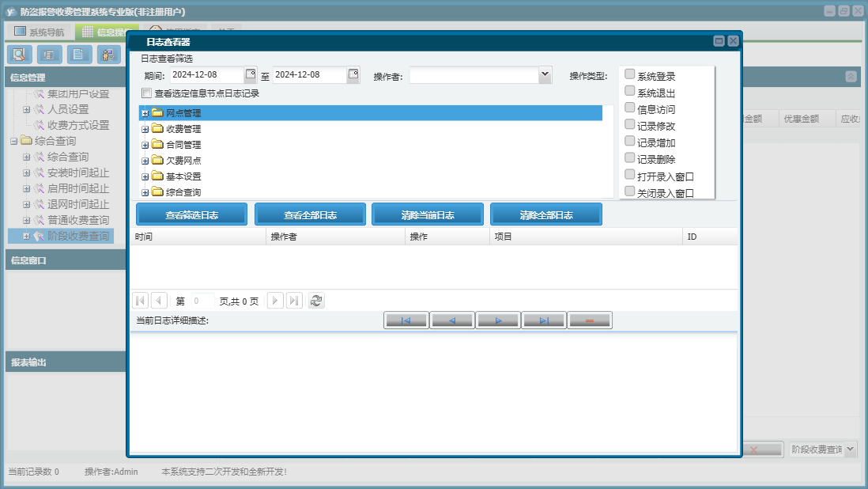The height and width of the screenshot is (489, 868).
Task: Click the document page toolbar icon
Action: tap(79, 55)
